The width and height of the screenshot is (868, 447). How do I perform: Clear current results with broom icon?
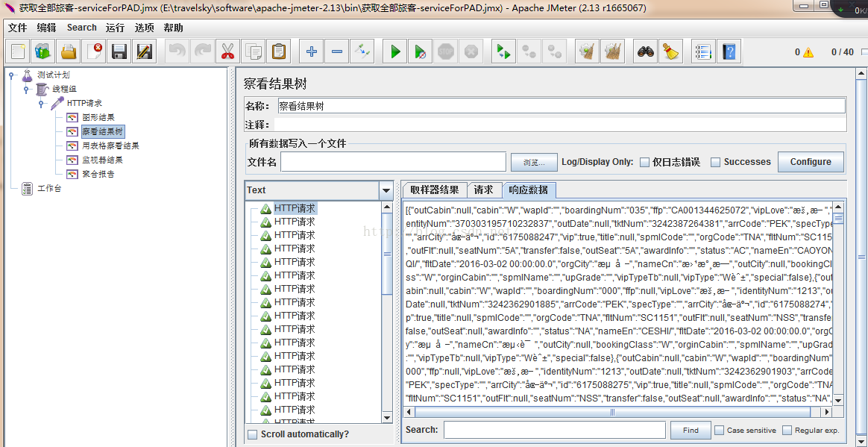coord(586,51)
